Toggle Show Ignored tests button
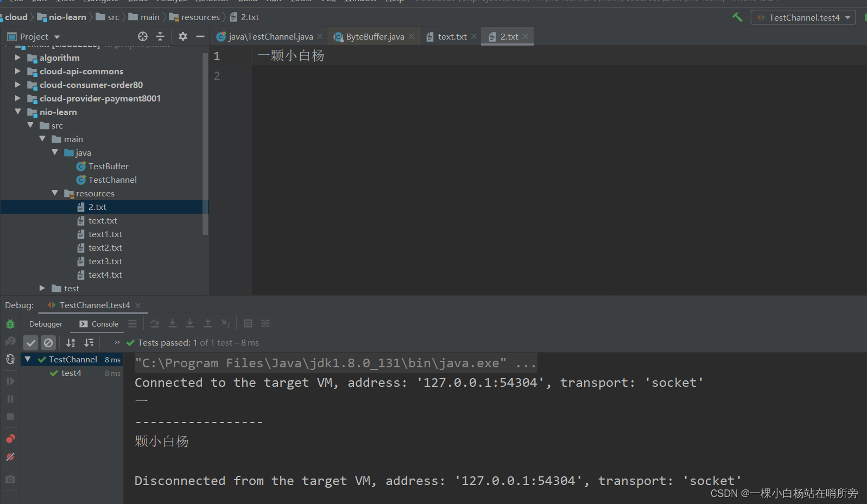 point(48,343)
